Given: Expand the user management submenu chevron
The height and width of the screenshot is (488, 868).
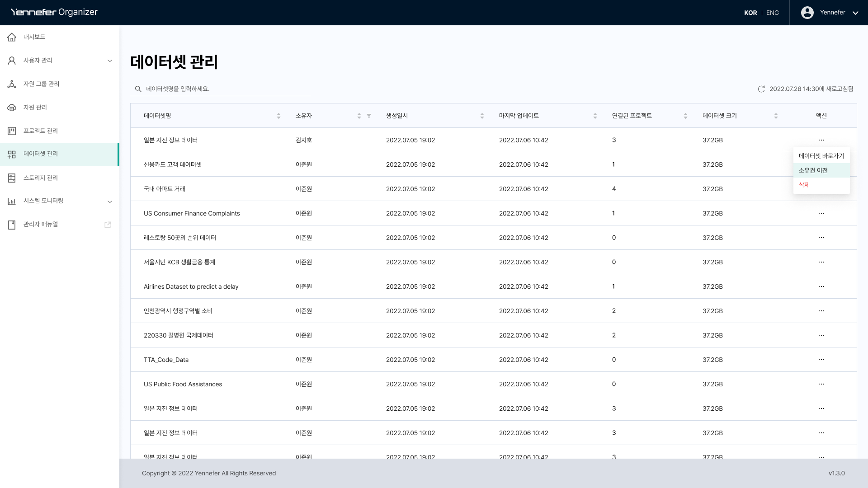Looking at the screenshot, I should (x=109, y=61).
